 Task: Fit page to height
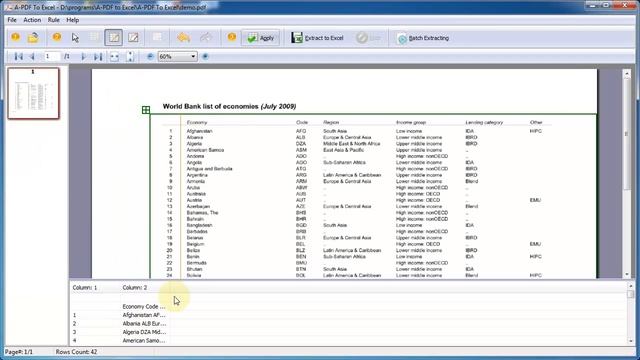(130, 56)
